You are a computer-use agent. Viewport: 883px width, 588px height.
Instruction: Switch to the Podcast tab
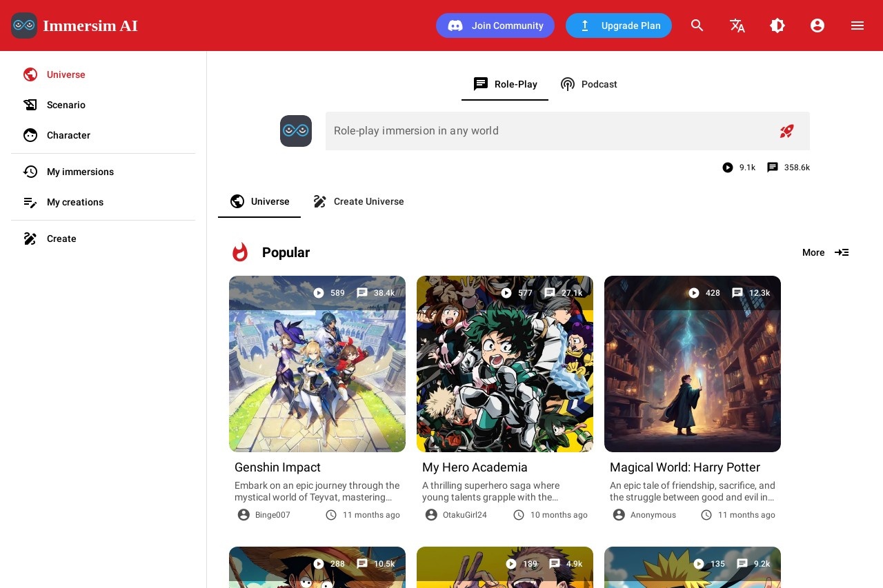click(588, 84)
